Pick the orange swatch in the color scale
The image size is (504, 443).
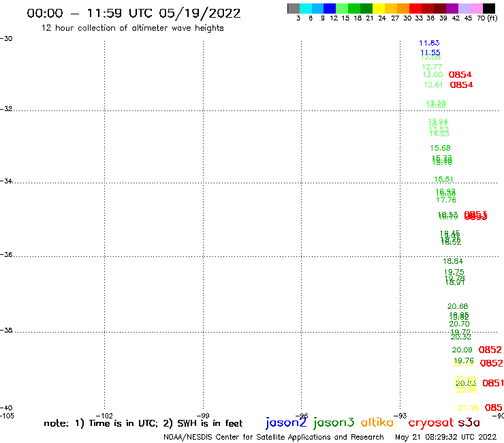click(403, 8)
